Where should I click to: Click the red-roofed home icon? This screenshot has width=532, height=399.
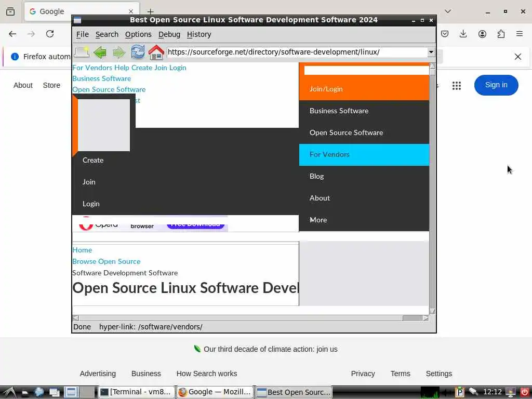[x=156, y=52]
